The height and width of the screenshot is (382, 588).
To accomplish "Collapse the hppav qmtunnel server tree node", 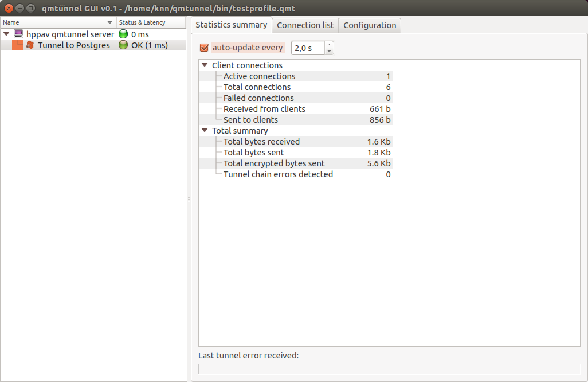I will tap(6, 34).
